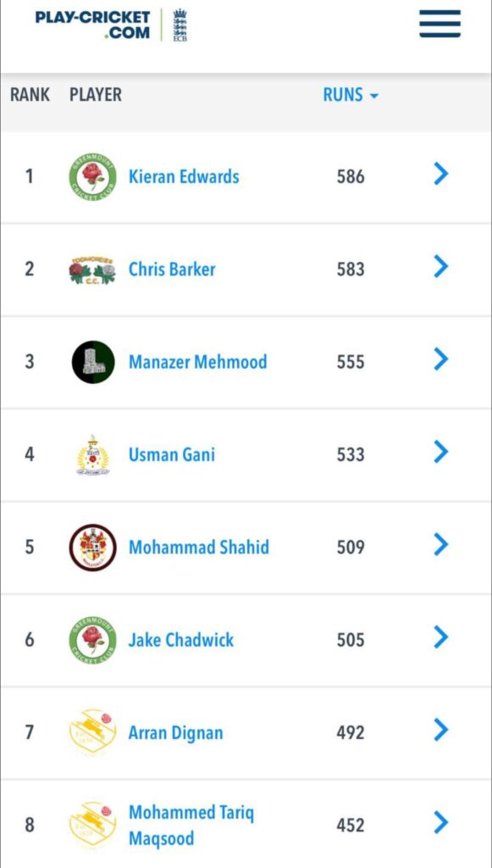Click black tower badge beside Manazer Mehmood
The image size is (492, 868).
93,362
